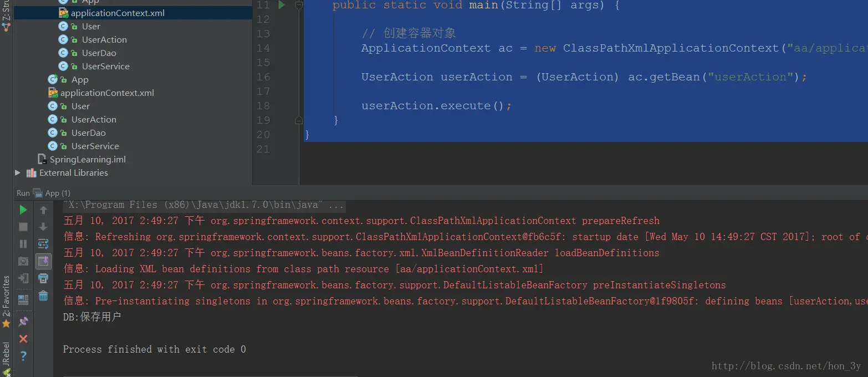
Task: Open the second applicationContext.xml file
Action: pos(107,93)
